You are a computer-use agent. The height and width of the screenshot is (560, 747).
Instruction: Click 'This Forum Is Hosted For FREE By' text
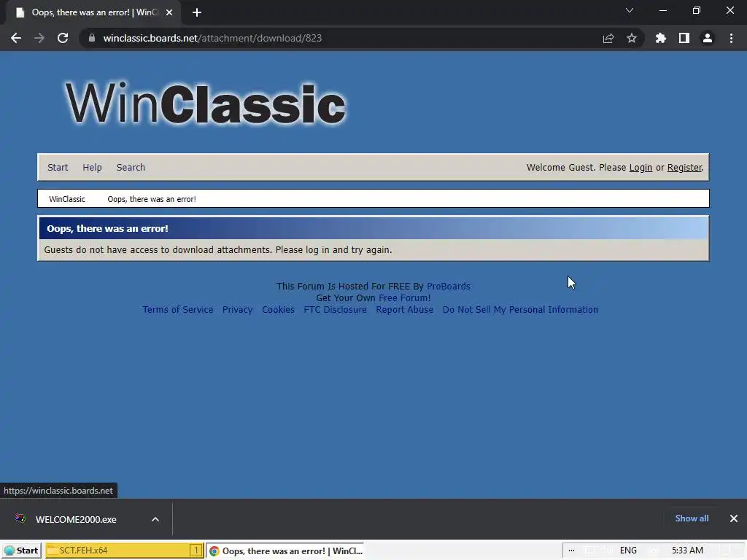349,286
